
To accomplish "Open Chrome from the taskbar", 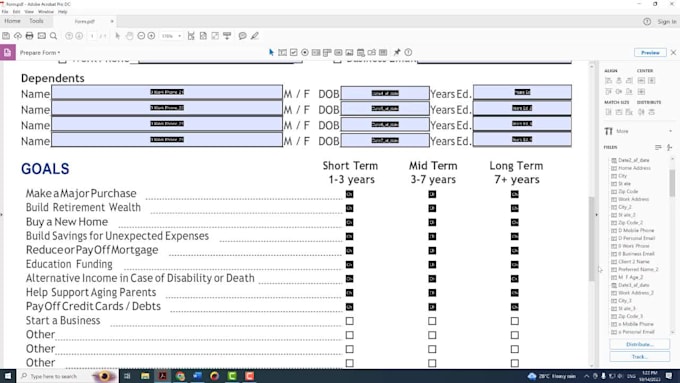I will tap(180, 376).
